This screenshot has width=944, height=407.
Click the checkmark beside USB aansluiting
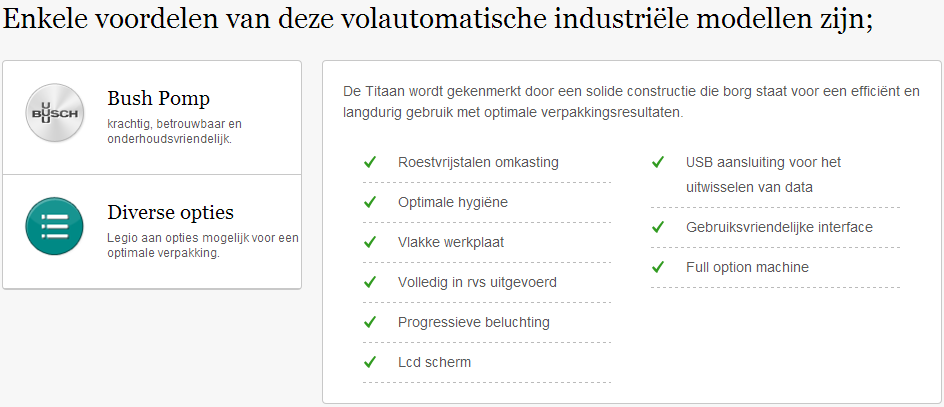tap(657, 162)
